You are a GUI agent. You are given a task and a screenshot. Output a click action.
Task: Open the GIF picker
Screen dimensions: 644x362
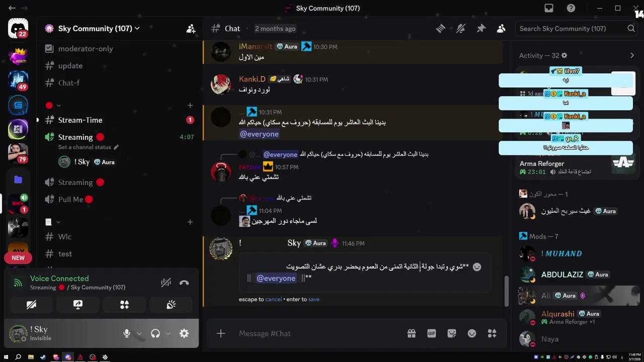coord(432,333)
